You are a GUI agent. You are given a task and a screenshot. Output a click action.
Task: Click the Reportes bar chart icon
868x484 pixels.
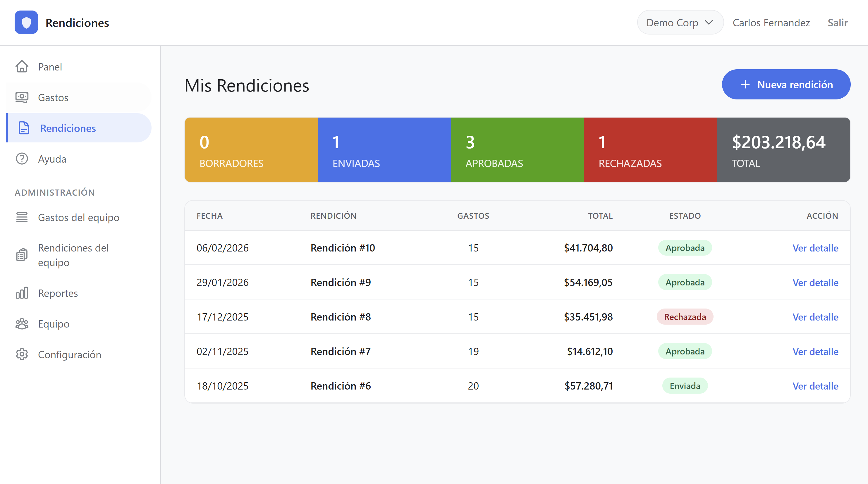[22, 293]
